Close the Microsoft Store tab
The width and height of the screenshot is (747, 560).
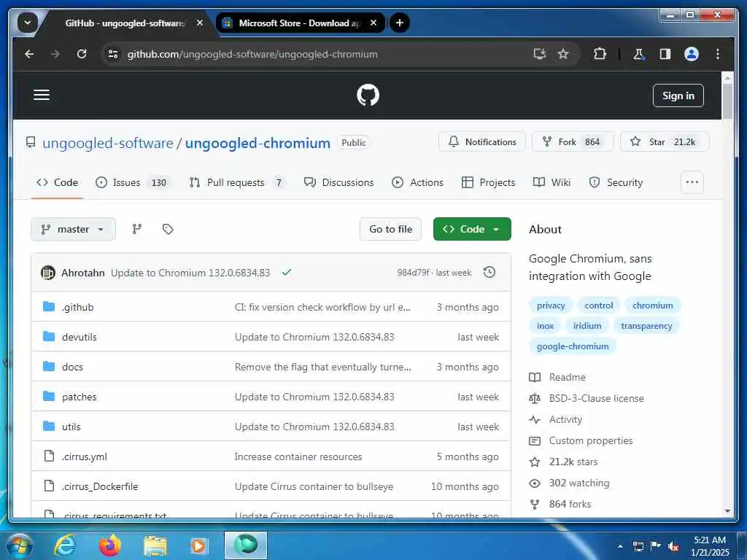(373, 23)
